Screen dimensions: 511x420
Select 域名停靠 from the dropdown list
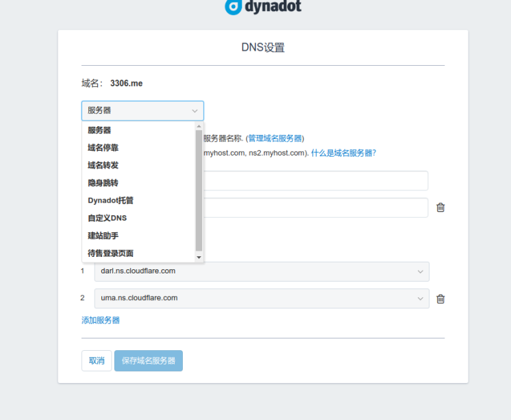point(103,147)
